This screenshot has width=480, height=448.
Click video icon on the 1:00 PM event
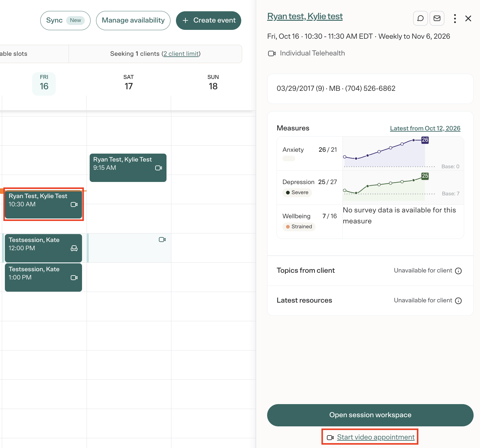click(74, 278)
